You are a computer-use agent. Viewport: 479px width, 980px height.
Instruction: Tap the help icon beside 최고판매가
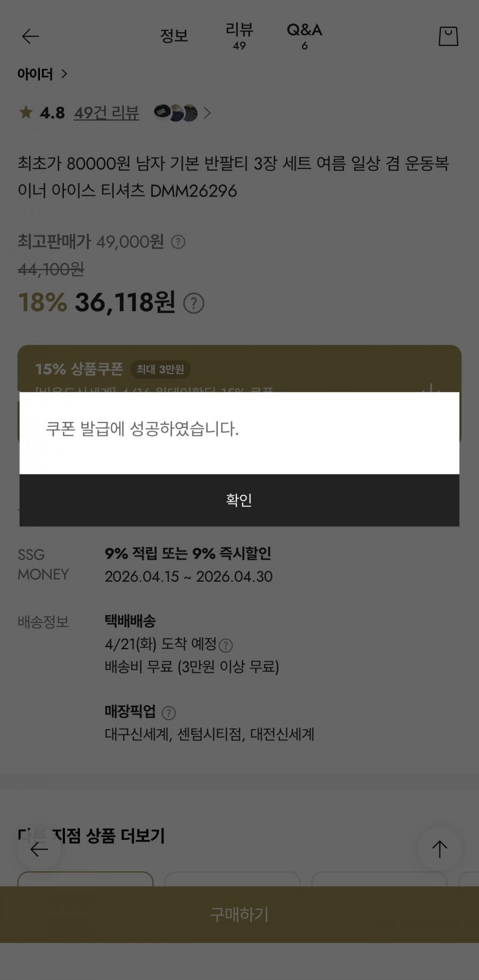pos(178,242)
